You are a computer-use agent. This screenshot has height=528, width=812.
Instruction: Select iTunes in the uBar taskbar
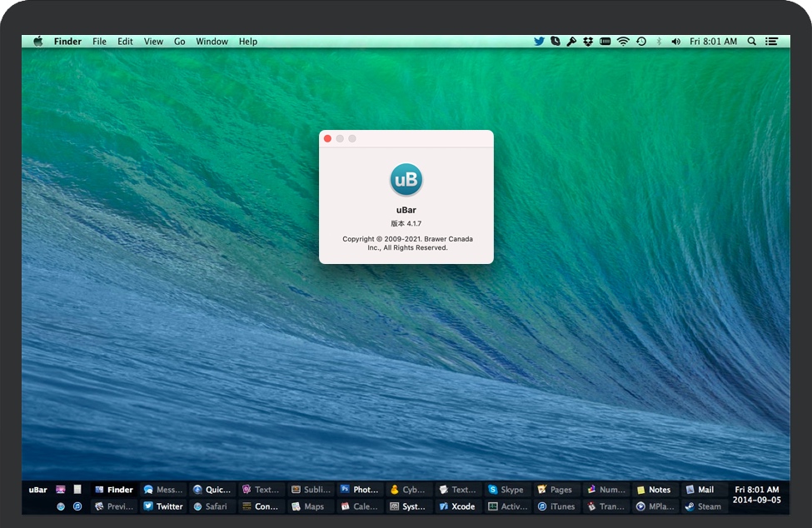coord(555,506)
